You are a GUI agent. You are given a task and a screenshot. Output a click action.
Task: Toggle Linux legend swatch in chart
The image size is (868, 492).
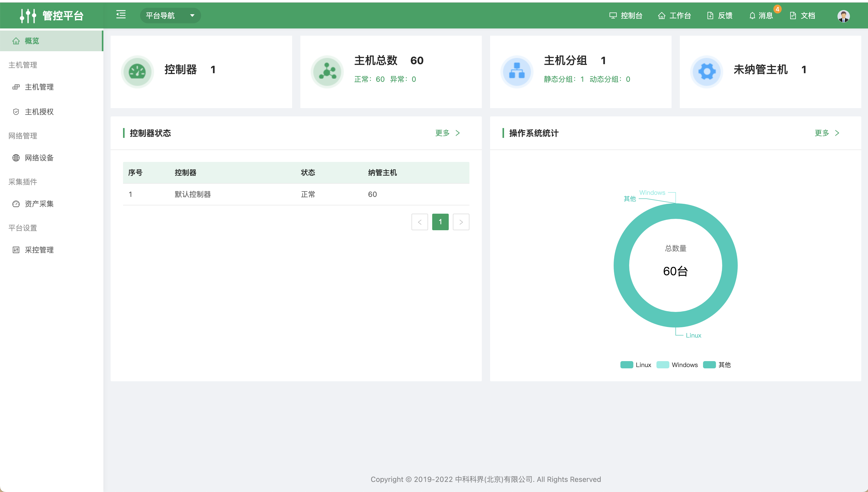click(x=627, y=365)
